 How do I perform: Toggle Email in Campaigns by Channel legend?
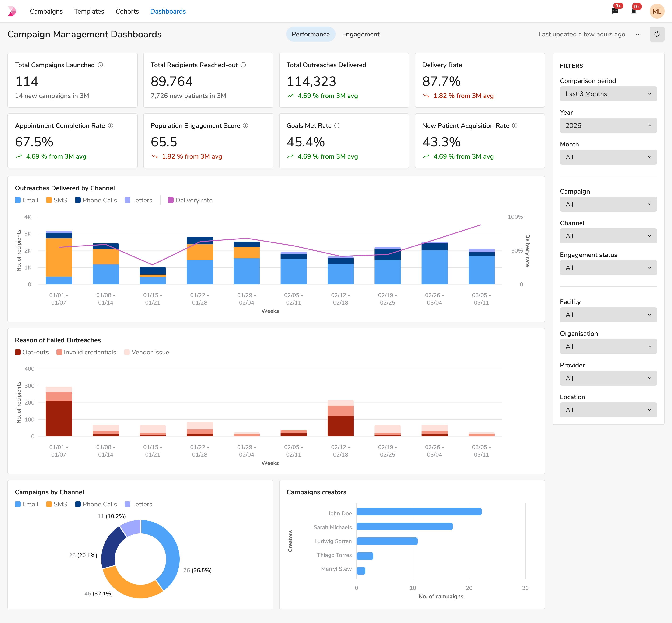pos(27,504)
